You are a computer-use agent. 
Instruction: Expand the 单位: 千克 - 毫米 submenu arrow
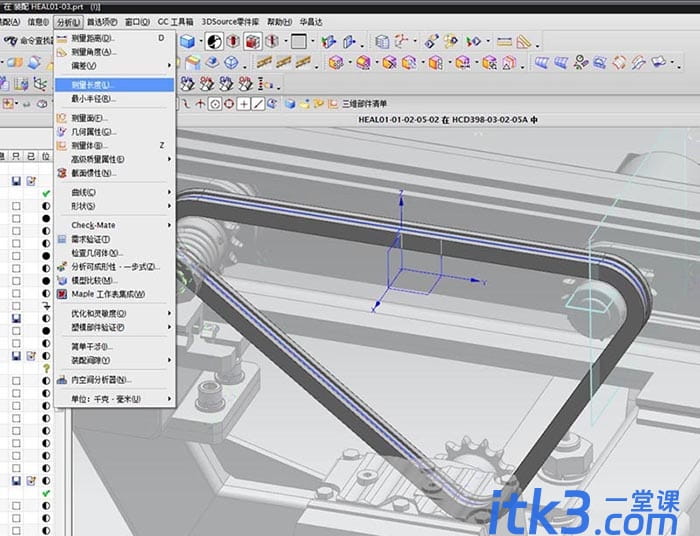[x=169, y=399]
